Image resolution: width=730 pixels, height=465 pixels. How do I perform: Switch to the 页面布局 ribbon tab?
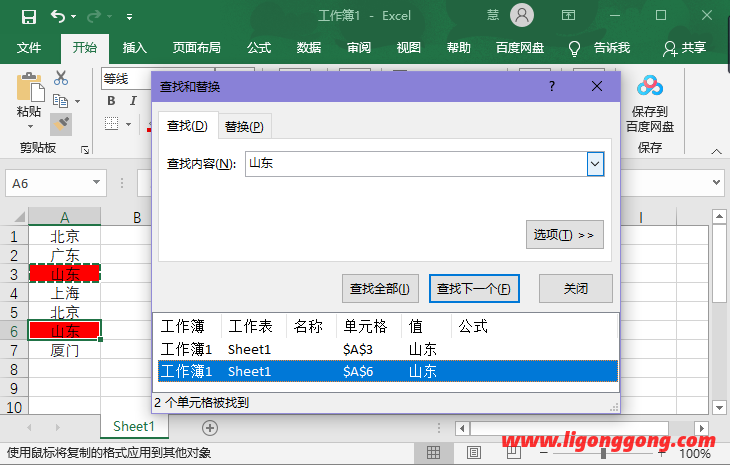coord(196,47)
